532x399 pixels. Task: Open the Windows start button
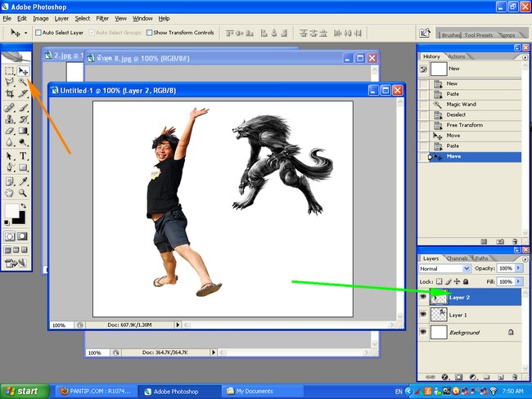(x=25, y=391)
